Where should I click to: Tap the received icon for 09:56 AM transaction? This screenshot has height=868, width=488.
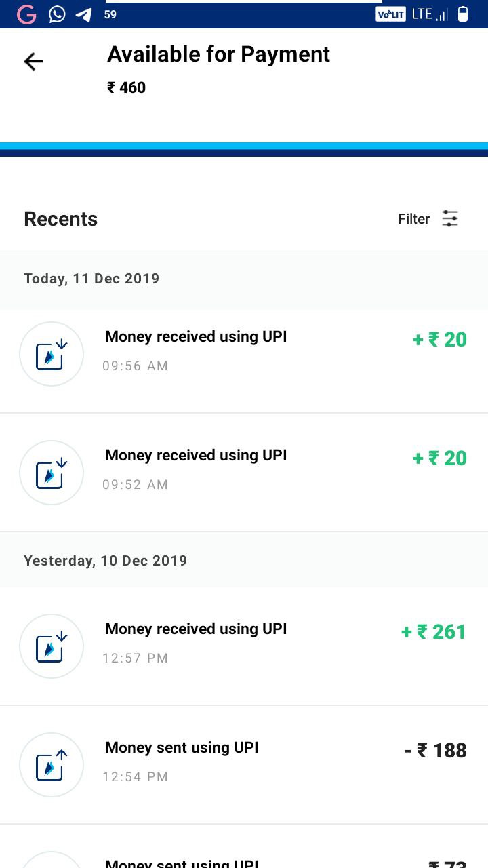coord(52,354)
